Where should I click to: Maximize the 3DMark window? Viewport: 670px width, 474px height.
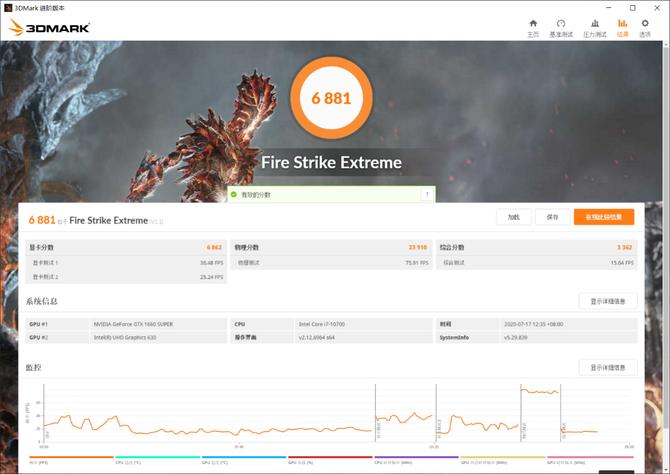coord(633,7)
